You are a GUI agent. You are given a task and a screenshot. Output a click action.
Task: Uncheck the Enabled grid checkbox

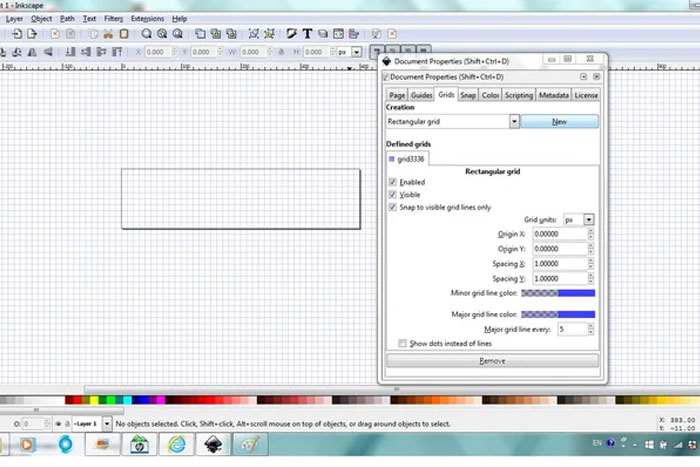(x=393, y=182)
